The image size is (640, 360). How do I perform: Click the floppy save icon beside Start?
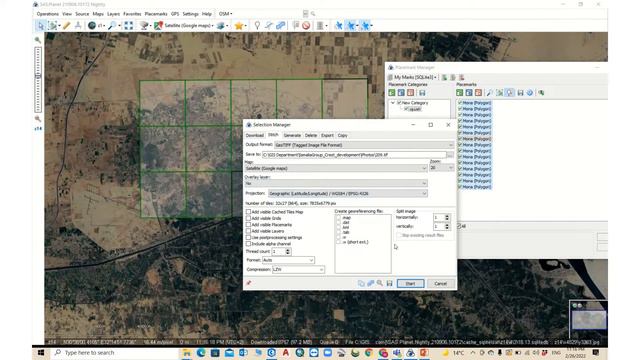click(389, 283)
